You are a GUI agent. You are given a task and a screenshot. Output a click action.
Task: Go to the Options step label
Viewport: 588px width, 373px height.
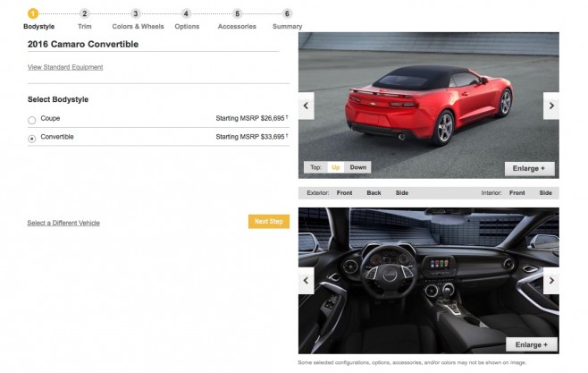coord(187,27)
